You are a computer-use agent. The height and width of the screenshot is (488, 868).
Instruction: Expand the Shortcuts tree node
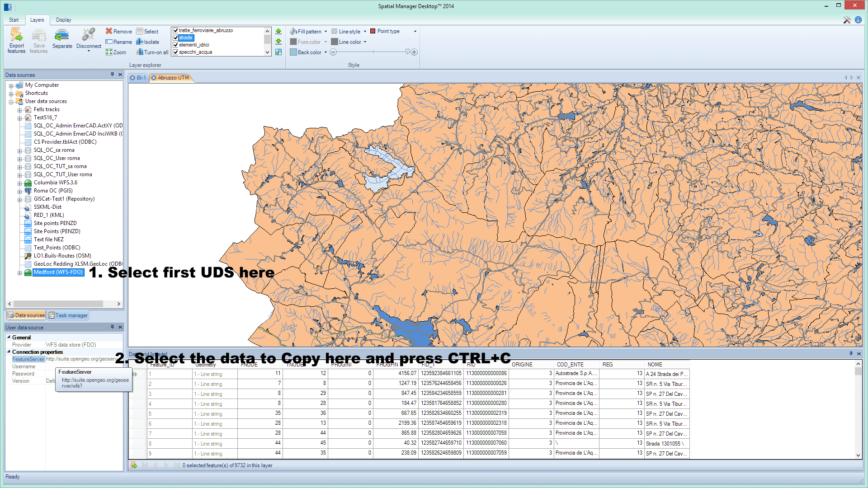point(11,94)
